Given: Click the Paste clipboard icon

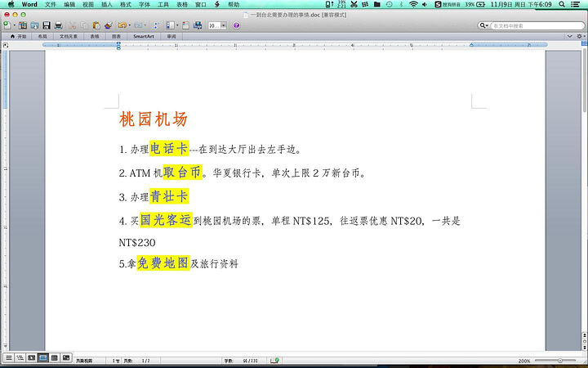Looking at the screenshot, I should click(x=96, y=25).
